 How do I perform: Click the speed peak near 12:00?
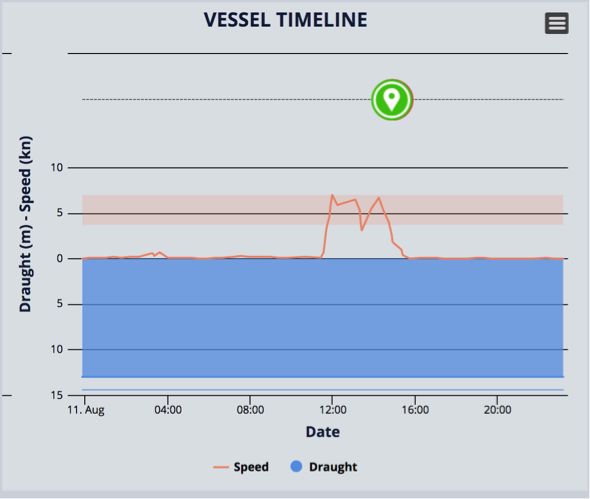(x=332, y=195)
